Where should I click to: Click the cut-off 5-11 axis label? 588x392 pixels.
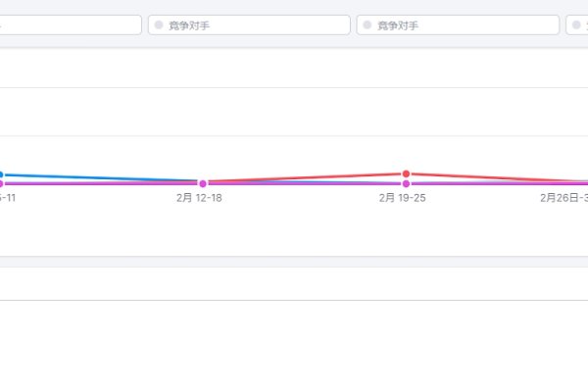(7, 197)
